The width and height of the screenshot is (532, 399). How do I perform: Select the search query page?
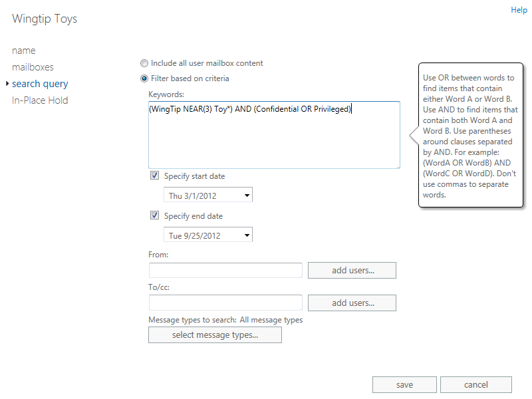[40, 84]
